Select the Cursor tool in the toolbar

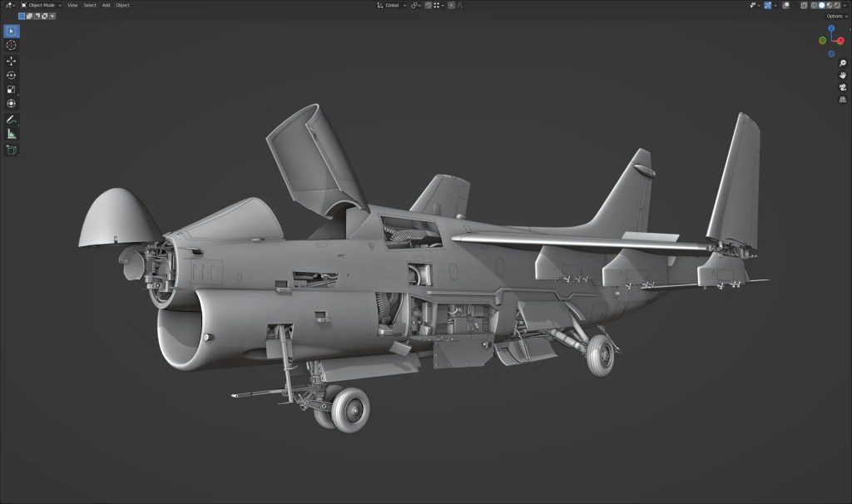point(12,45)
